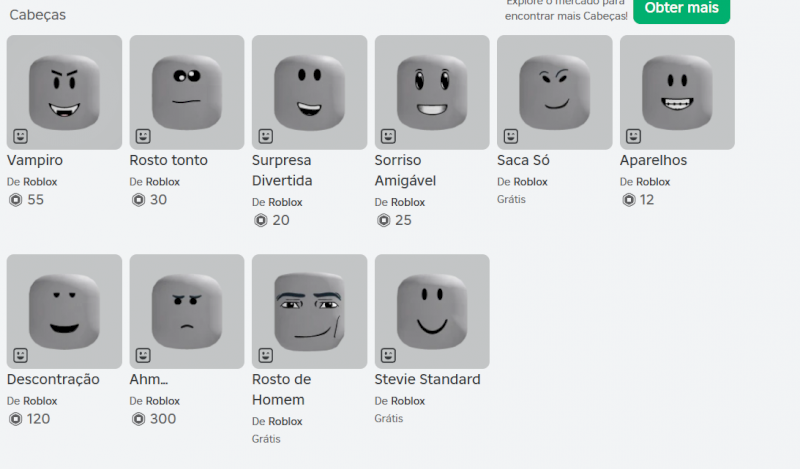Click the face badge icon on Sorriso Amigável

click(x=388, y=136)
